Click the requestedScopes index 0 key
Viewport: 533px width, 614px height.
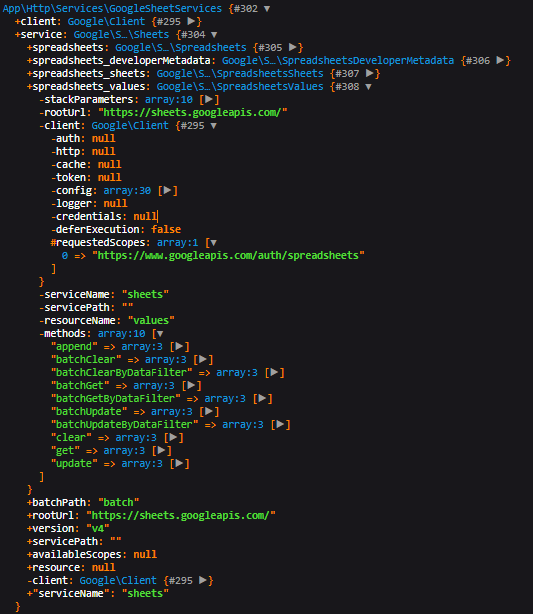point(65,256)
